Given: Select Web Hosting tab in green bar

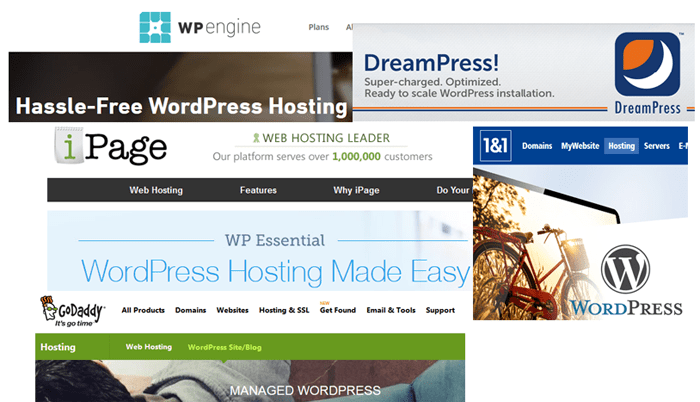Looking at the screenshot, I should coord(149,347).
